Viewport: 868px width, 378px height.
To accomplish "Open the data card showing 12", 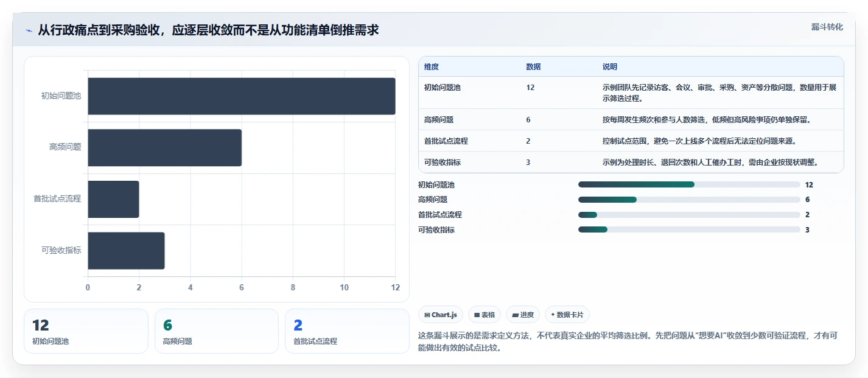I will click(x=86, y=331).
